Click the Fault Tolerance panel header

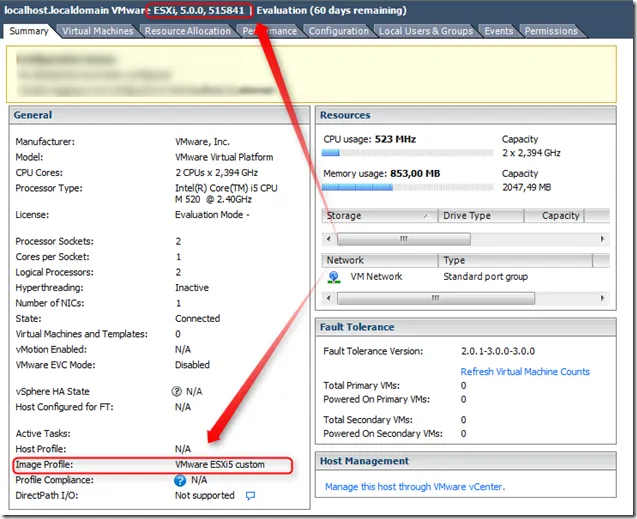coord(466,327)
